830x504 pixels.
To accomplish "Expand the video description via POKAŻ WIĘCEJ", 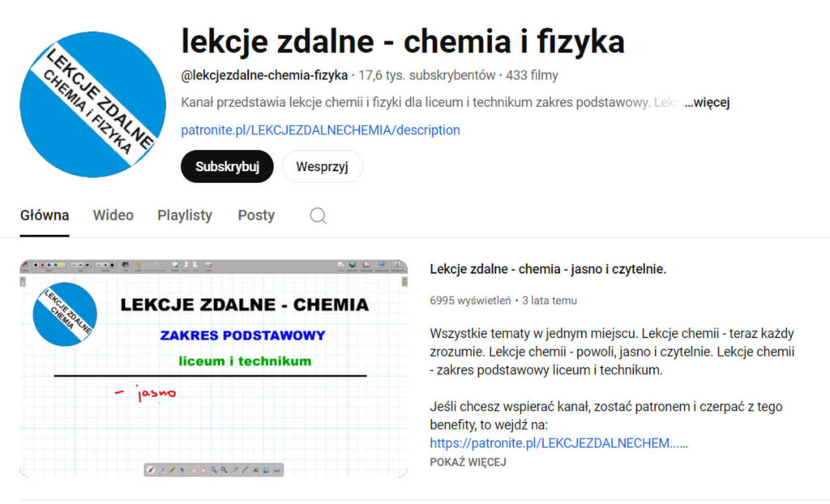I will [x=468, y=461].
